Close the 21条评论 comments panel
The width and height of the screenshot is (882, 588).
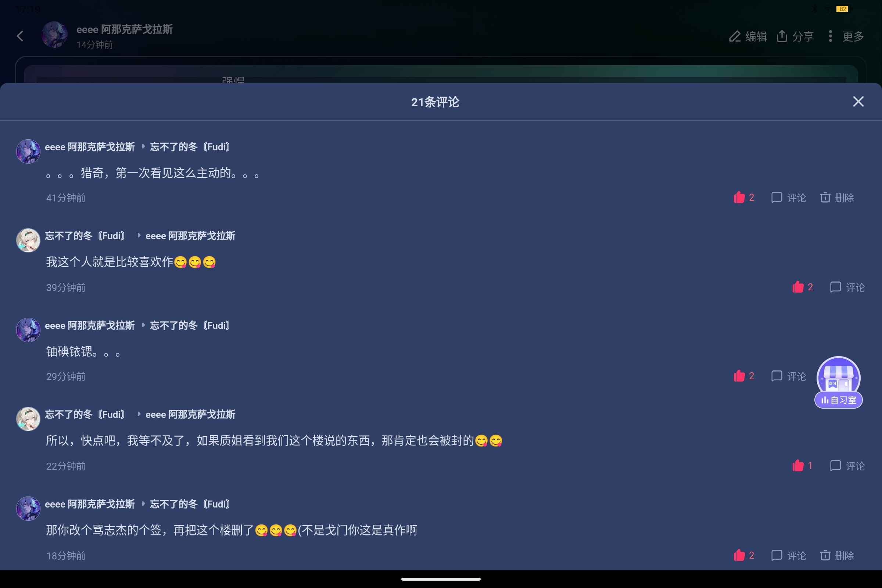click(x=858, y=102)
